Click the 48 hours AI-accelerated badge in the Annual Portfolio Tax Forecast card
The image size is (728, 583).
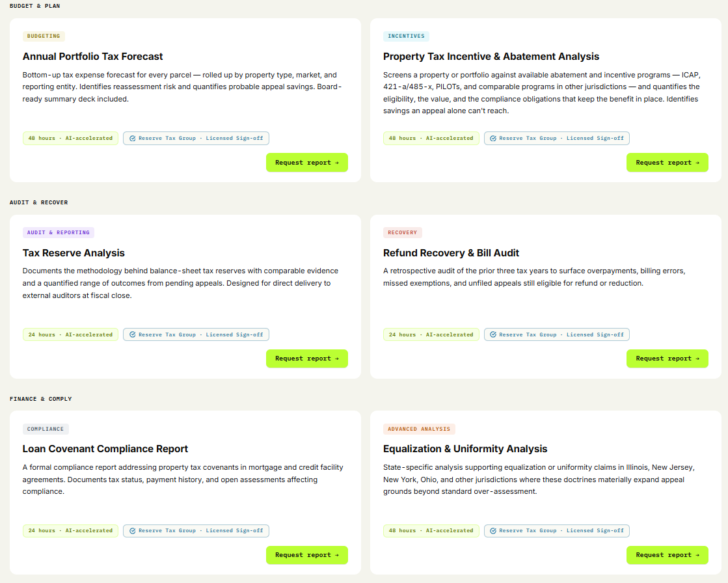pos(70,139)
